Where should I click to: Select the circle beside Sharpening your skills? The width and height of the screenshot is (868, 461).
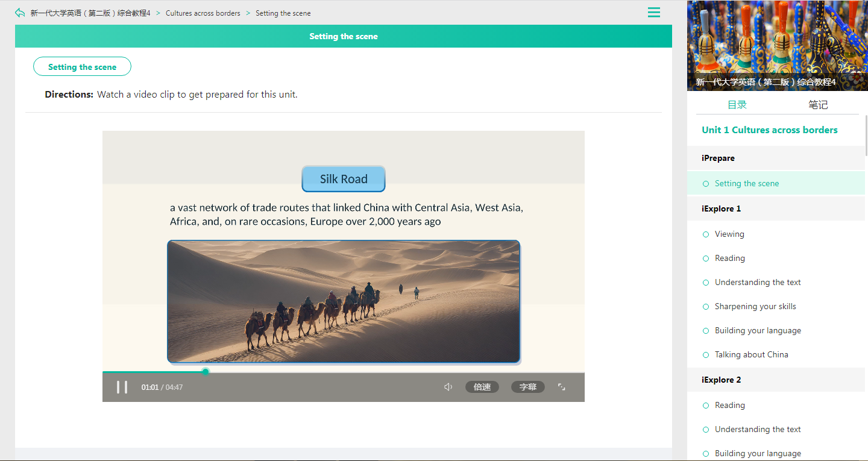706,307
